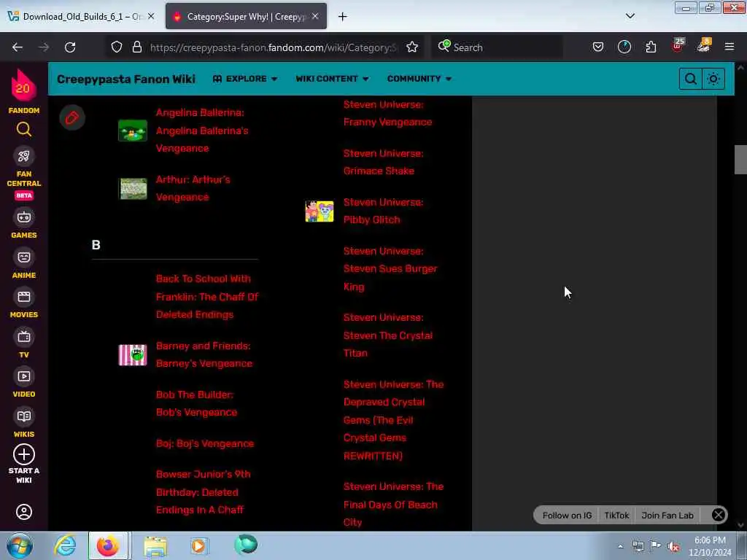Click the Pibby Glitch thumbnail image
The width and height of the screenshot is (747, 560).
pyautogui.click(x=320, y=211)
